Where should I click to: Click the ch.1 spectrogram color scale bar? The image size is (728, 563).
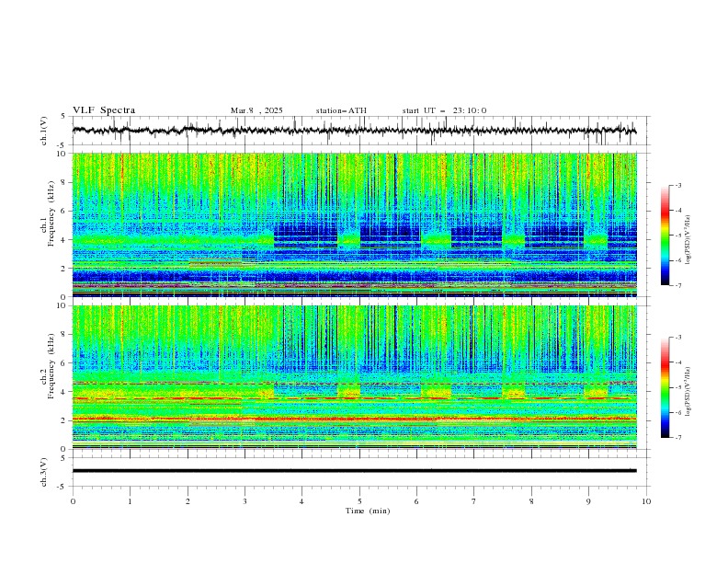click(665, 236)
